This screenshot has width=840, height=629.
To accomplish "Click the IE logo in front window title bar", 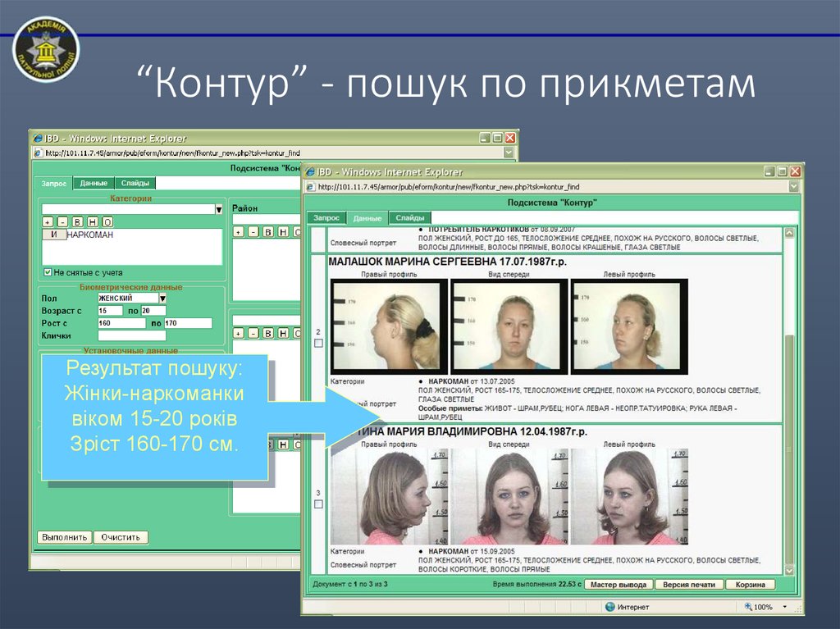I will [309, 172].
